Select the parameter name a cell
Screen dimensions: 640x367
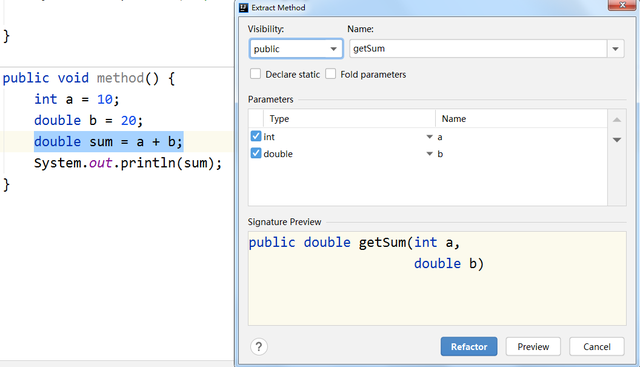pos(521,137)
